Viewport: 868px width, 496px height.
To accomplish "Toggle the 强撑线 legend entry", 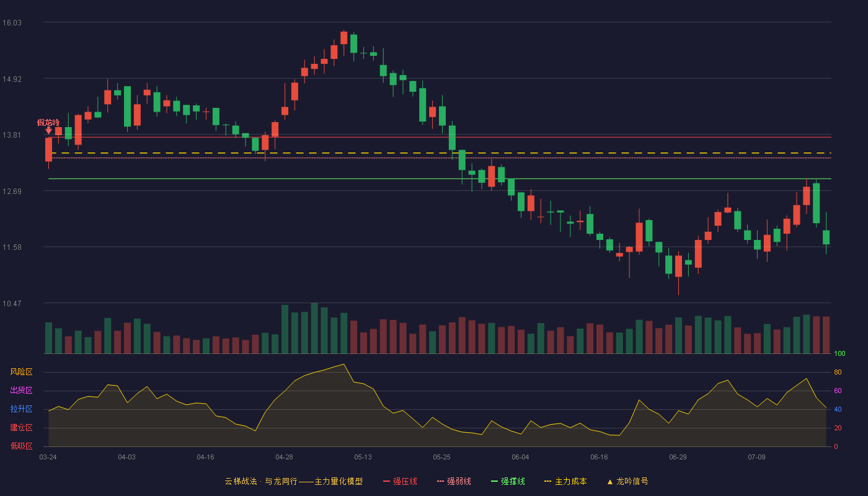I will coord(508,481).
